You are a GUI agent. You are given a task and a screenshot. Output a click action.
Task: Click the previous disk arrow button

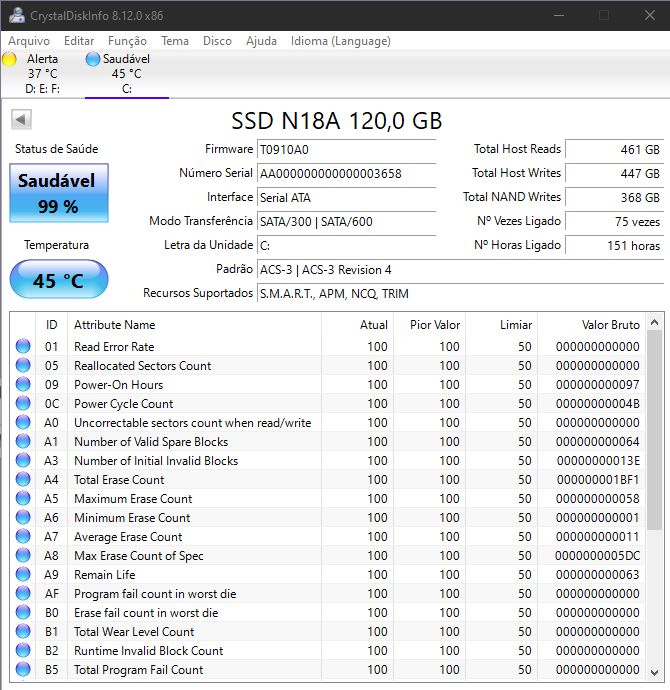[x=21, y=119]
